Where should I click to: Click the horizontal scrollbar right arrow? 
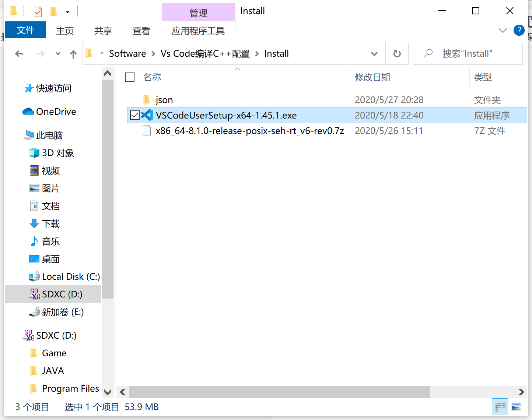point(521,392)
